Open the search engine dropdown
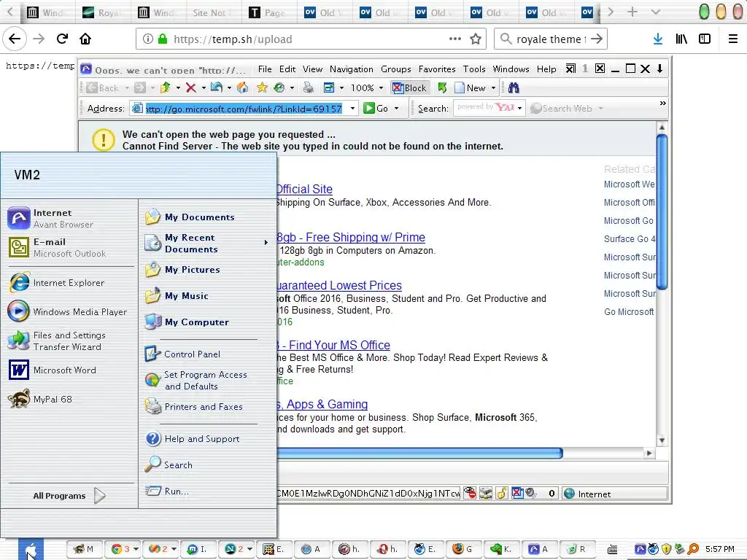747x560 pixels. pos(519,109)
